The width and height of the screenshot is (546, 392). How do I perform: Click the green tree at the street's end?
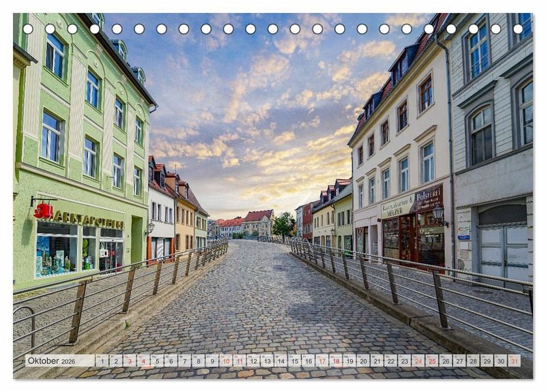[x=283, y=224]
